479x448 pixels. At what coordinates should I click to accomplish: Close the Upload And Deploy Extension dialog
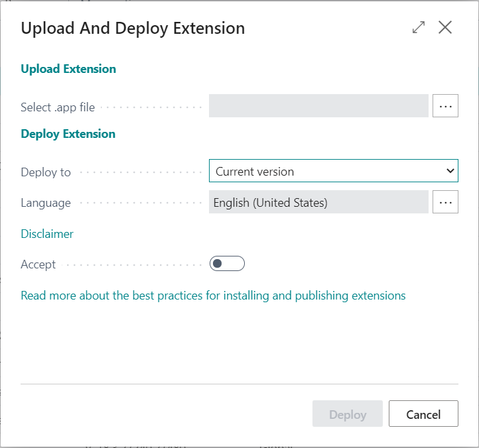(x=445, y=27)
